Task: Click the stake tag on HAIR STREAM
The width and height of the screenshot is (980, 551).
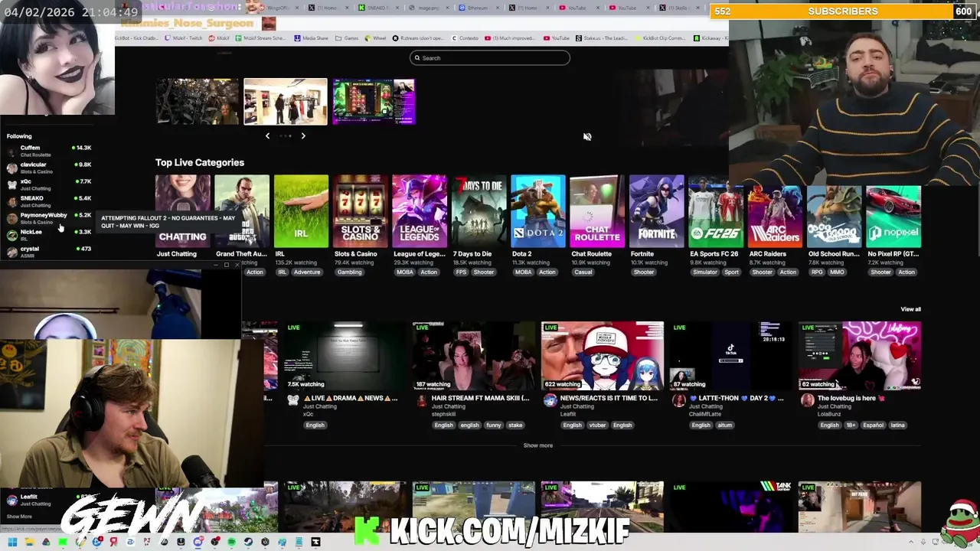Action: pyautogui.click(x=515, y=425)
